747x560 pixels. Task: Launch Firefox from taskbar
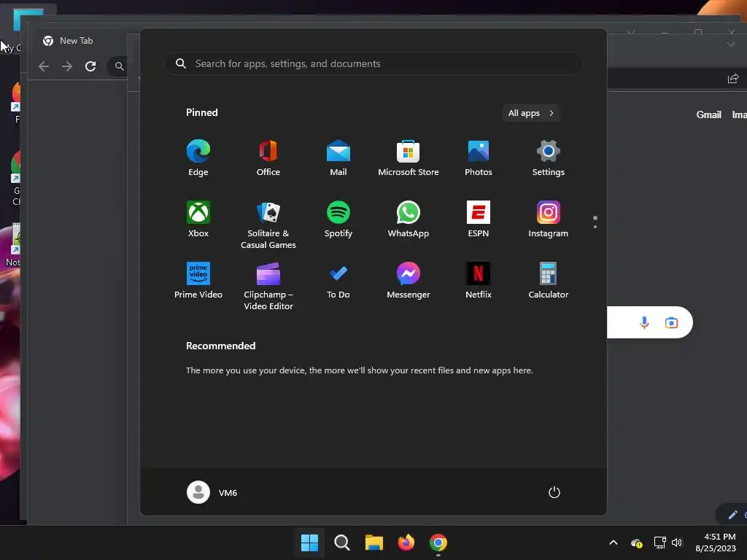[406, 542]
